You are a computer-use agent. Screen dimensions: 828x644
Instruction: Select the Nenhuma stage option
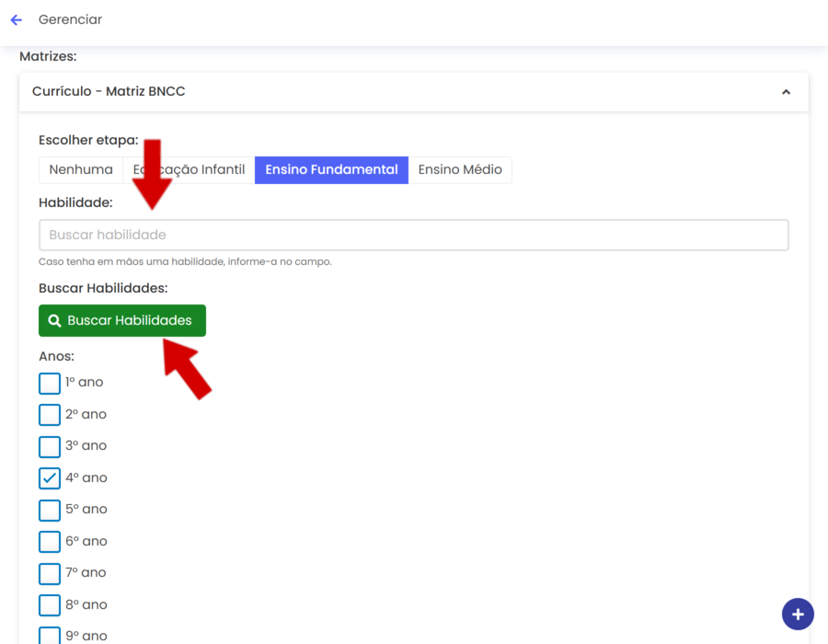81,170
